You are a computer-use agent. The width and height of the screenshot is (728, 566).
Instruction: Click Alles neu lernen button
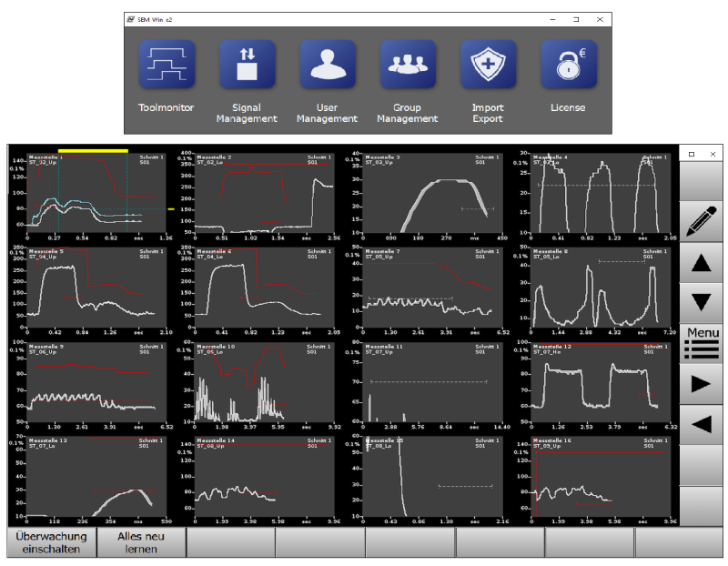pyautogui.click(x=141, y=542)
